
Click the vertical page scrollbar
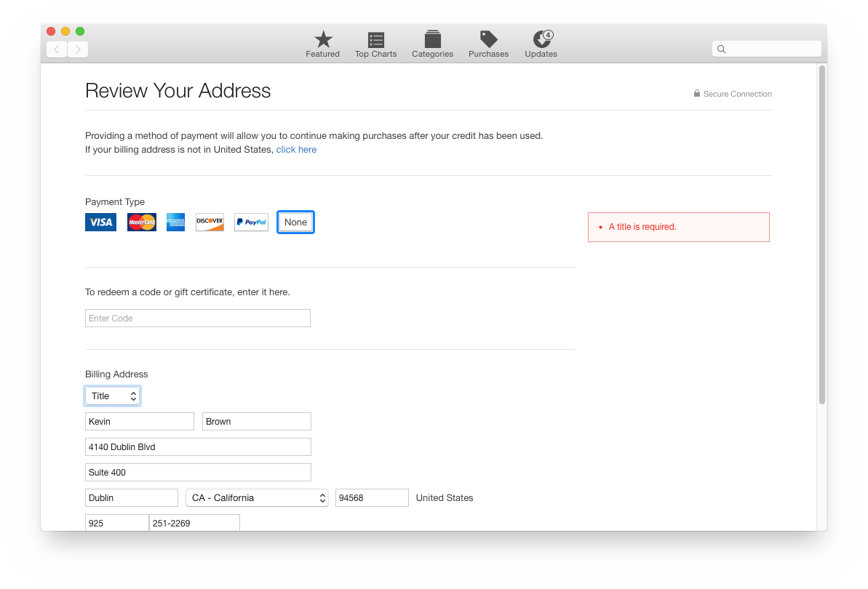(x=821, y=234)
